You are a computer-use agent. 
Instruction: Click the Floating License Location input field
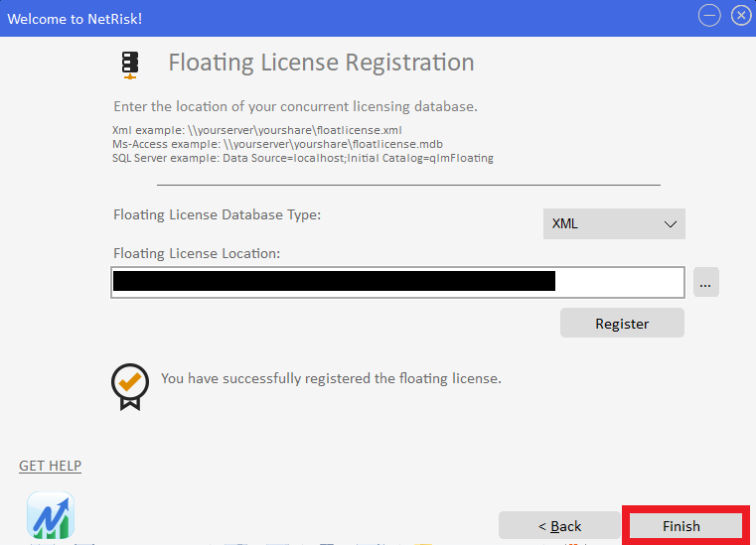point(397,282)
